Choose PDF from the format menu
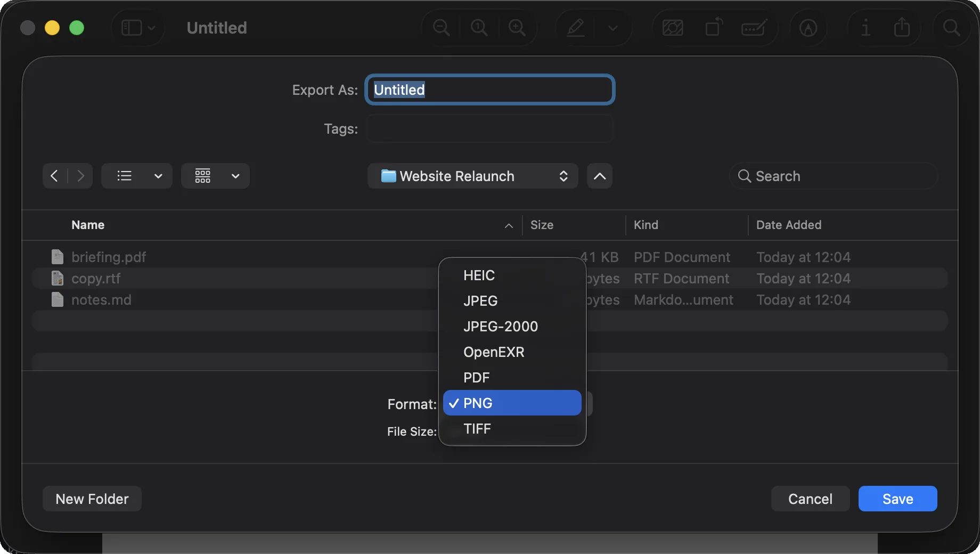980x554 pixels. [512, 377]
